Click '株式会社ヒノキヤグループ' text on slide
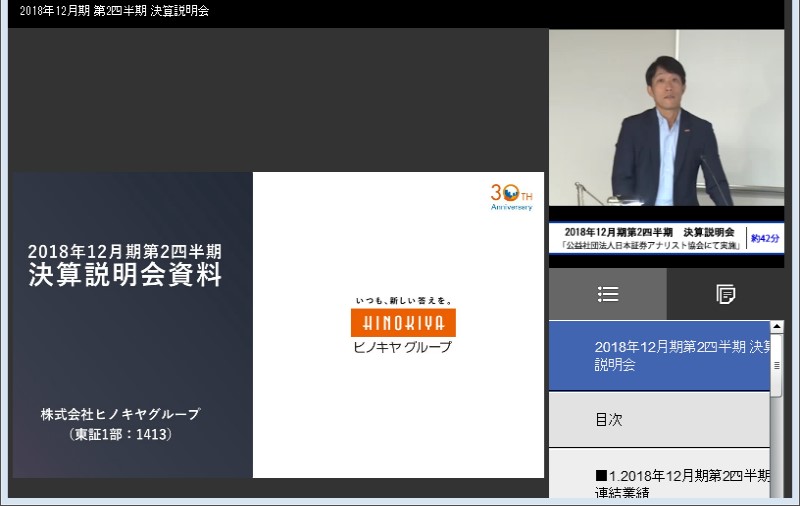The height and width of the screenshot is (506, 800). [120, 414]
